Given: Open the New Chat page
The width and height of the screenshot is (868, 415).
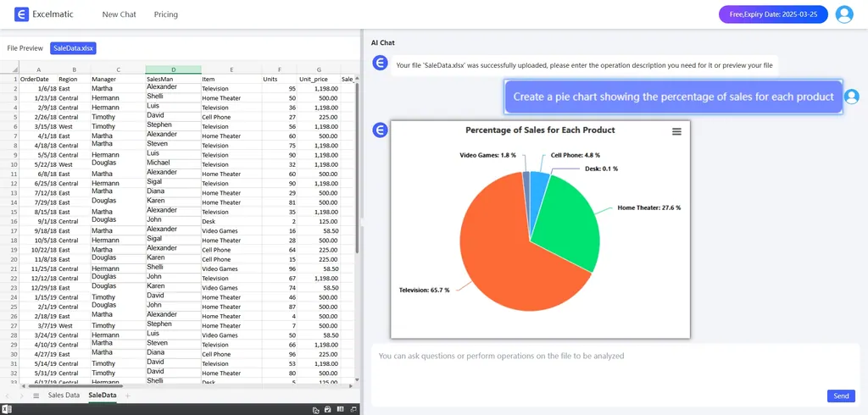Looking at the screenshot, I should click(119, 14).
